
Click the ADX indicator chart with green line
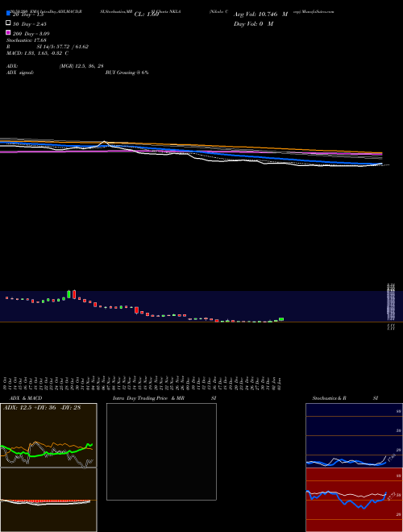pyautogui.click(x=48, y=435)
